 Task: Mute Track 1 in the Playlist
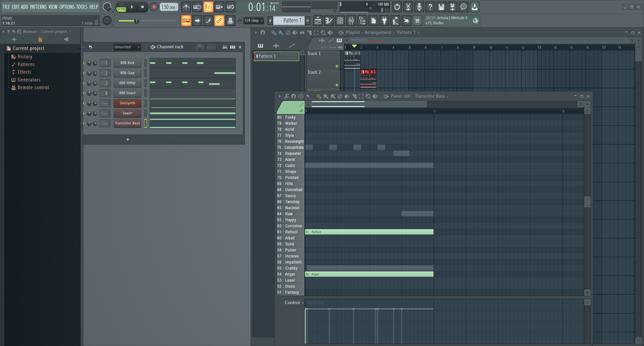[x=337, y=66]
